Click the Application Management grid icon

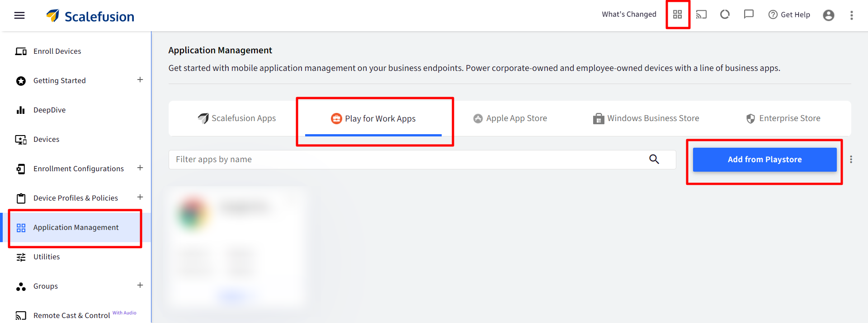pos(21,228)
